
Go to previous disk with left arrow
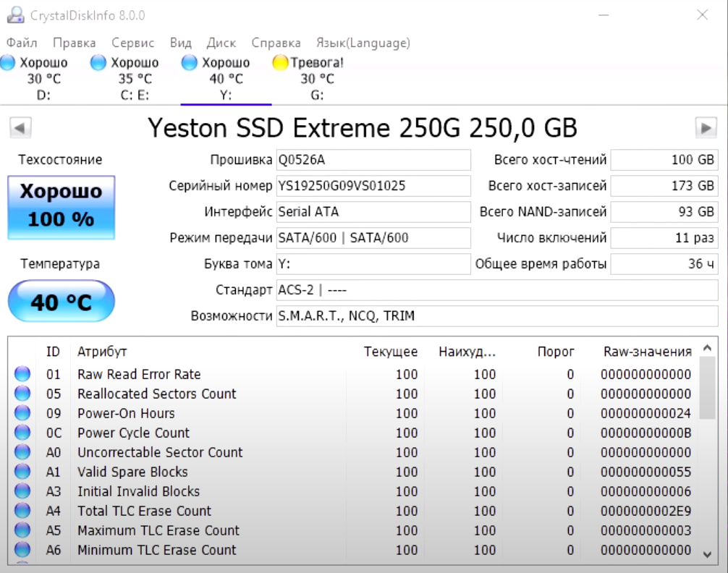20,127
